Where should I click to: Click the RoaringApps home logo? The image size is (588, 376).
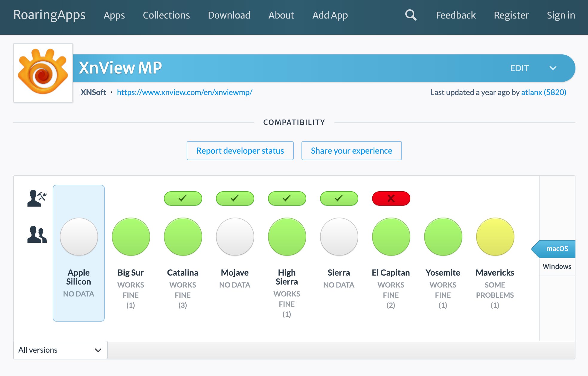[x=49, y=15]
